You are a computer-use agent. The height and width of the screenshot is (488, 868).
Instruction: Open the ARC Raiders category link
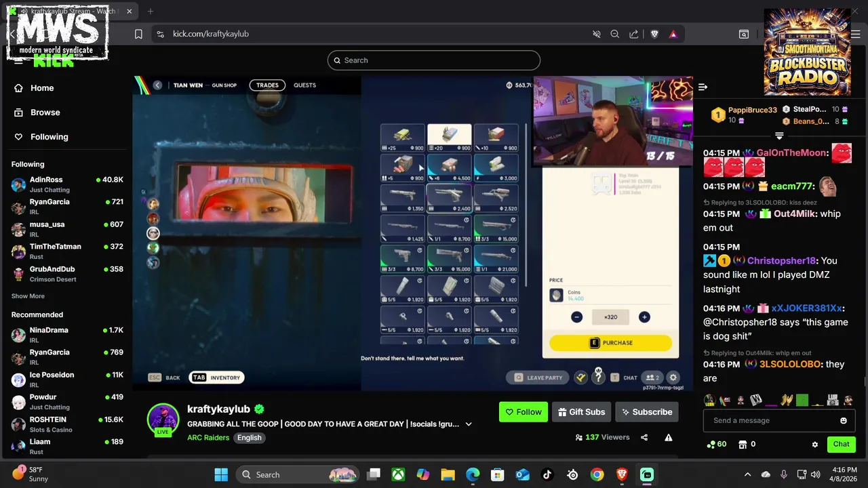click(x=208, y=438)
